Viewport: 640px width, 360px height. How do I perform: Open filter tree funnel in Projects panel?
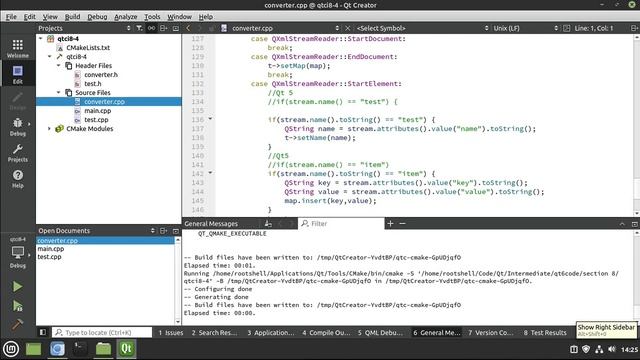point(140,28)
